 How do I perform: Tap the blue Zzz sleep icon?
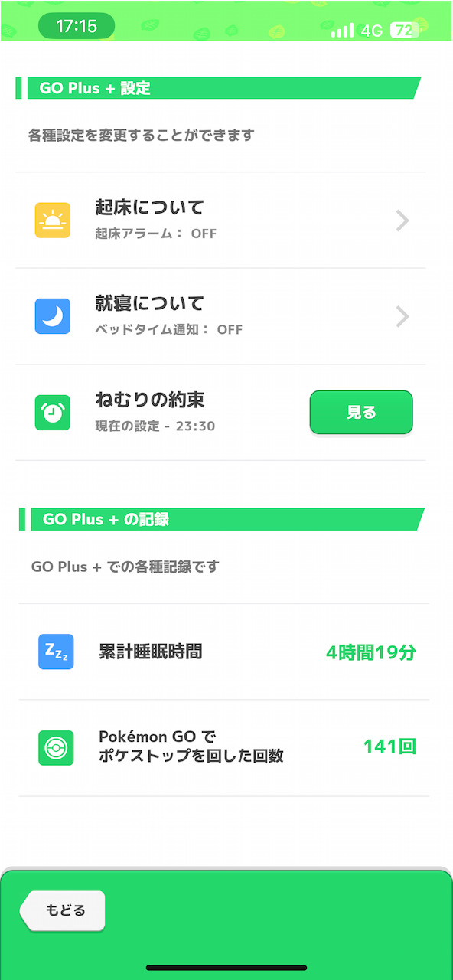point(56,652)
